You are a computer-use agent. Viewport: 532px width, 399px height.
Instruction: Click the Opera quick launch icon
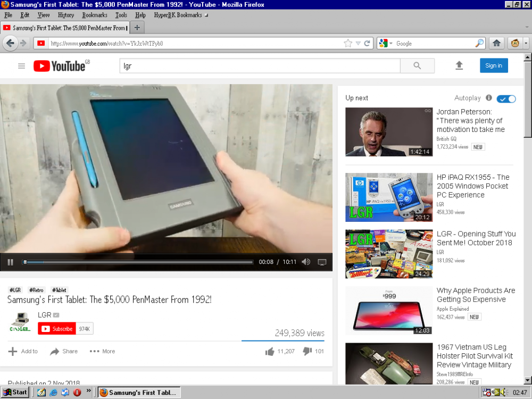[x=77, y=392]
